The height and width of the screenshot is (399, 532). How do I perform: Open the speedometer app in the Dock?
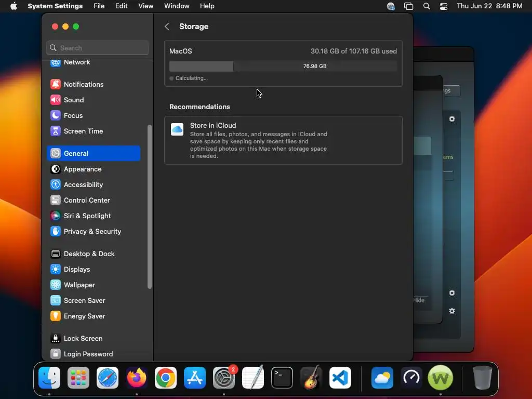pyautogui.click(x=411, y=378)
